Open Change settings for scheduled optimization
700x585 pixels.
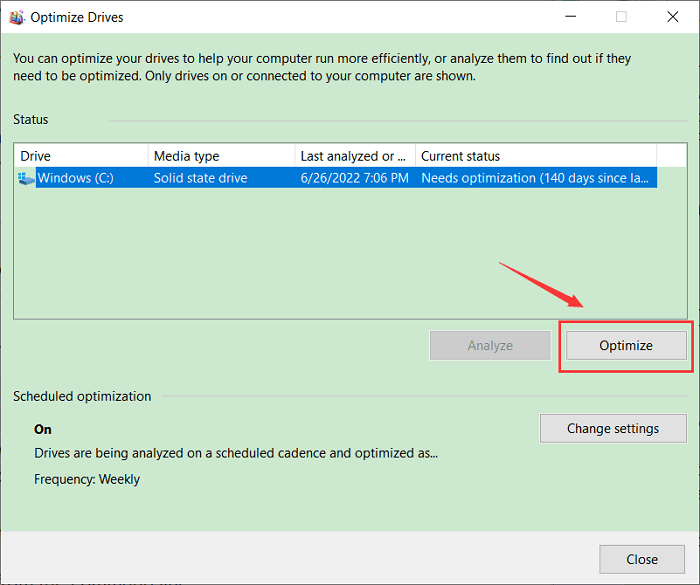click(x=613, y=428)
